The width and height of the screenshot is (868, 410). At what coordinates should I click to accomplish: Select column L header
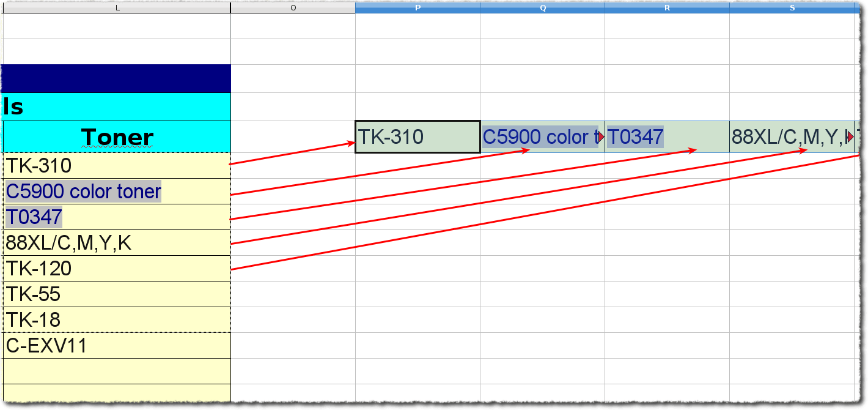tap(116, 8)
